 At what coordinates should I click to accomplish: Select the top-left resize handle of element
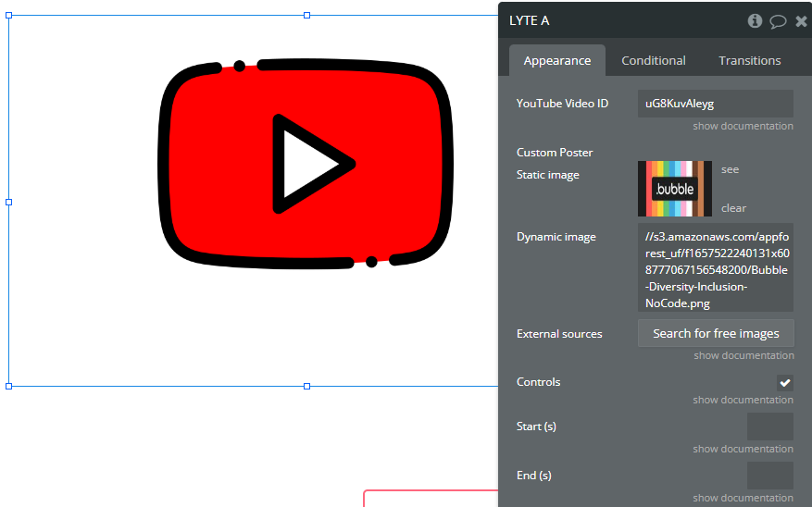pos(9,16)
